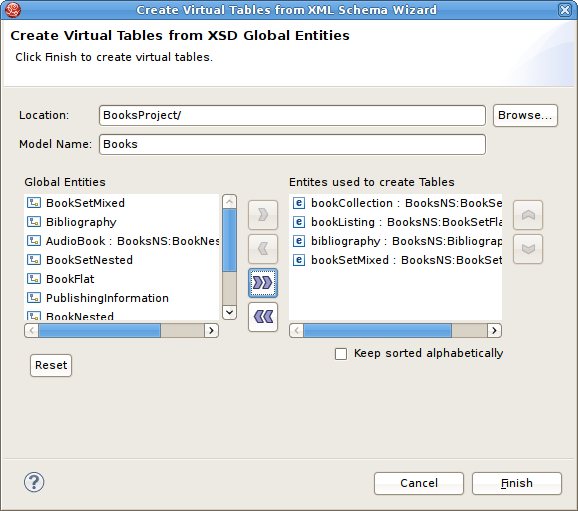
Task: Select BookSetNested in Global Entities
Action: (89, 260)
